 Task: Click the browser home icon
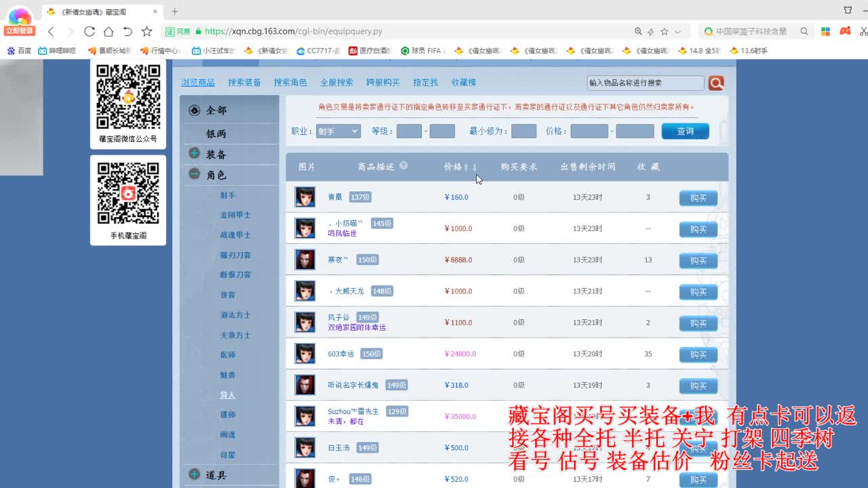(108, 31)
